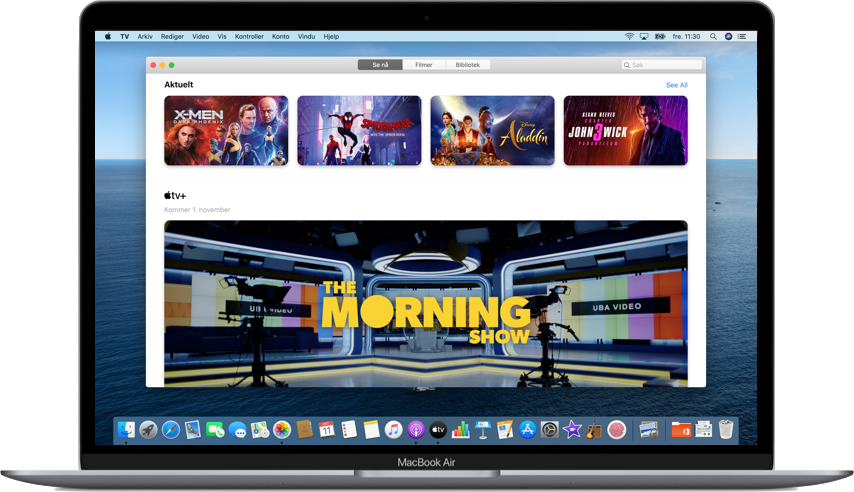Click the Apple tv+ section heading
The image size is (854, 492).
pyautogui.click(x=175, y=196)
